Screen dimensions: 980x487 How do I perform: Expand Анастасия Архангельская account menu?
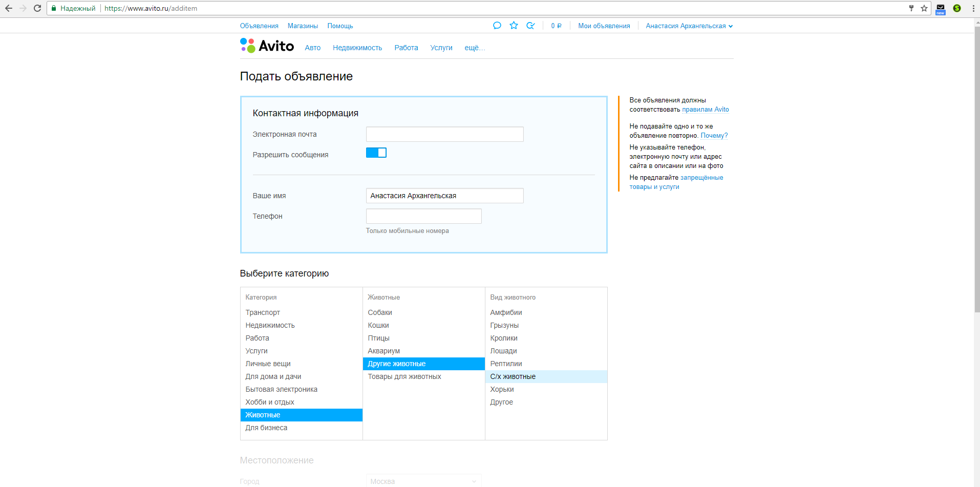click(x=689, y=26)
